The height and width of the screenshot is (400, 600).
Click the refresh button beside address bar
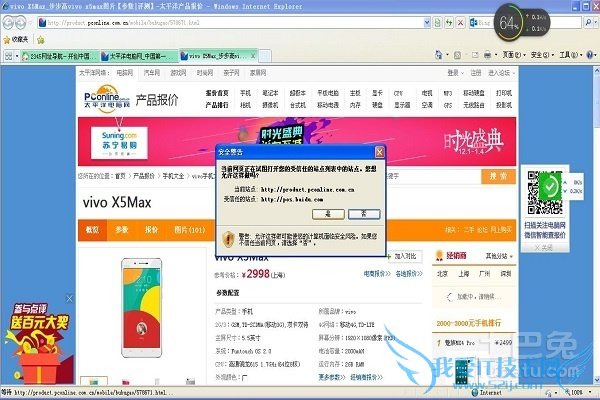click(x=449, y=23)
